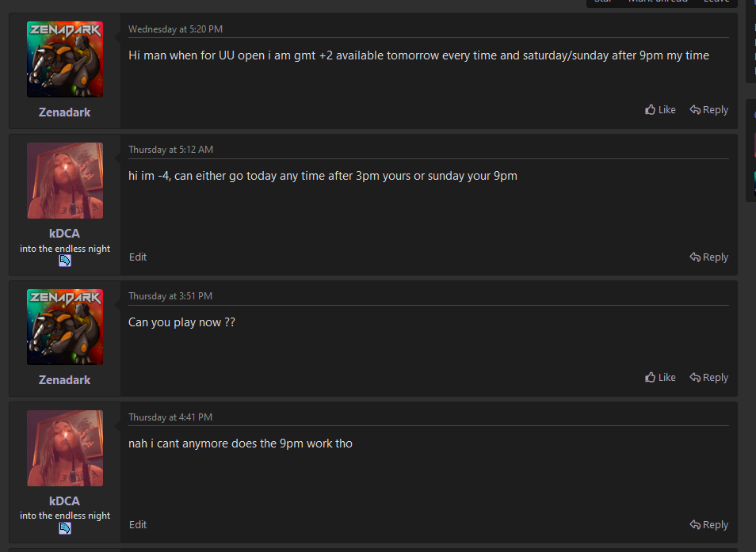The width and height of the screenshot is (756, 552).
Task: Open kDCA username on 4:41 PM post
Action: (65, 501)
